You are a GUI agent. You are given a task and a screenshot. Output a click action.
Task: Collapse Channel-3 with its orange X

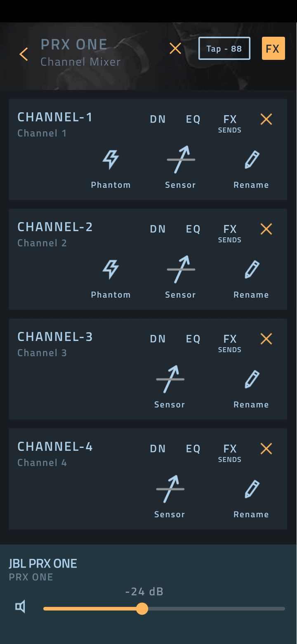[266, 339]
